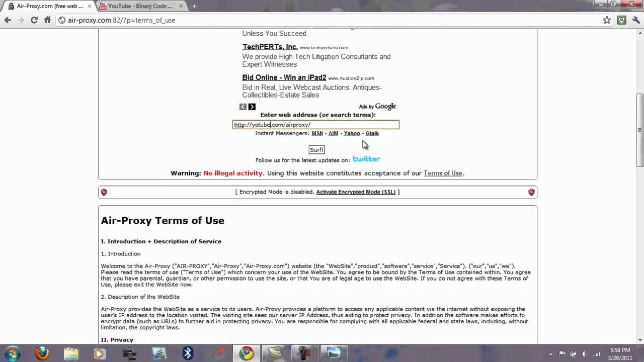The width and height of the screenshot is (644, 362).
Task: Click the 'II. Privacy' heading
Action: pos(117,340)
